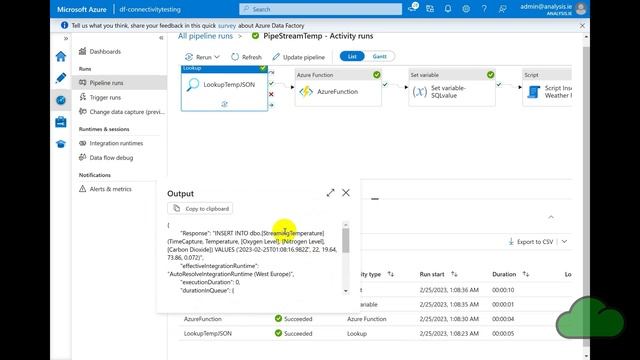The height and width of the screenshot is (360, 640).
Task: Click the Azure Function lightning icon
Action: click(306, 91)
